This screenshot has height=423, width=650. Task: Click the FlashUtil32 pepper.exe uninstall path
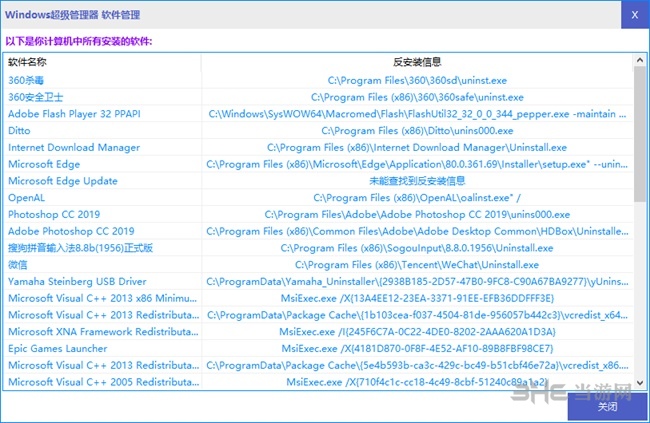click(417, 114)
